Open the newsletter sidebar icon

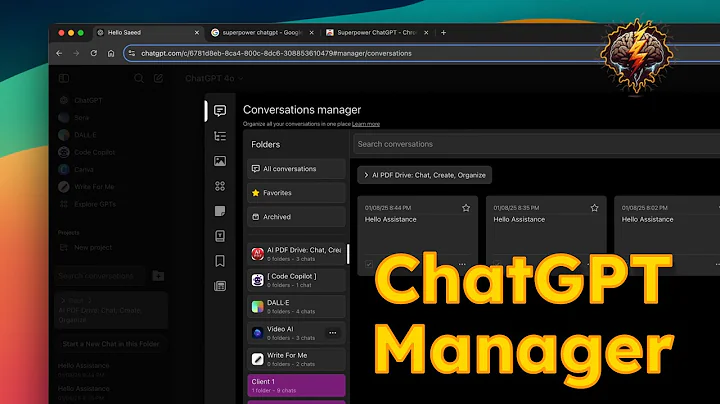[220, 286]
